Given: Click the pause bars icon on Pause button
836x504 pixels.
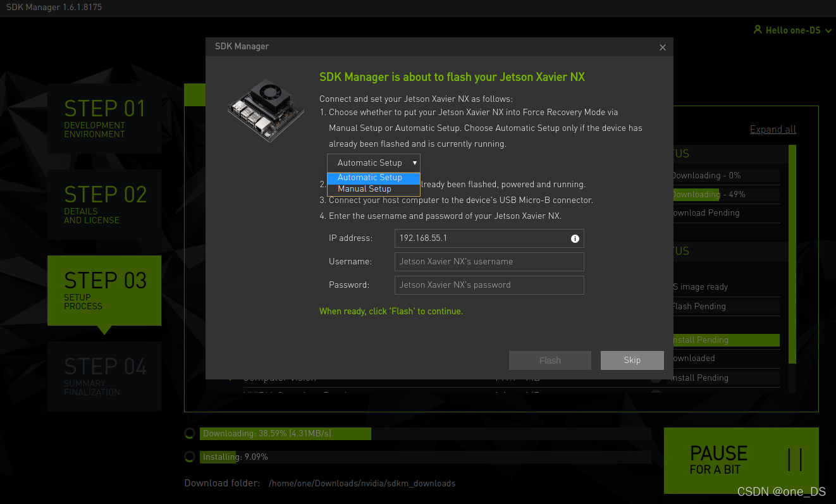Looking at the screenshot, I should 795,460.
